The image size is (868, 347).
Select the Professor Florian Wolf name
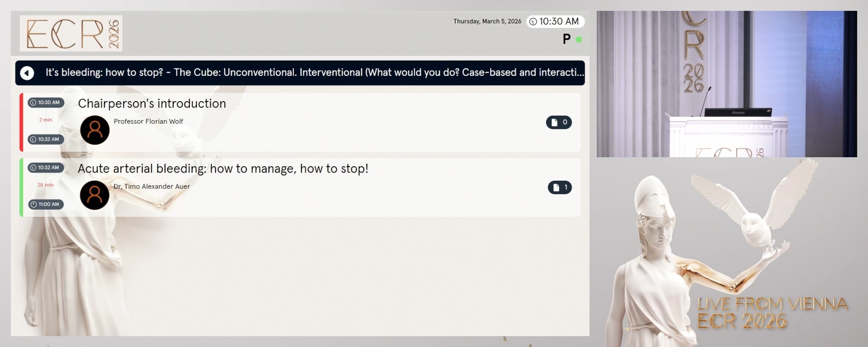(148, 122)
